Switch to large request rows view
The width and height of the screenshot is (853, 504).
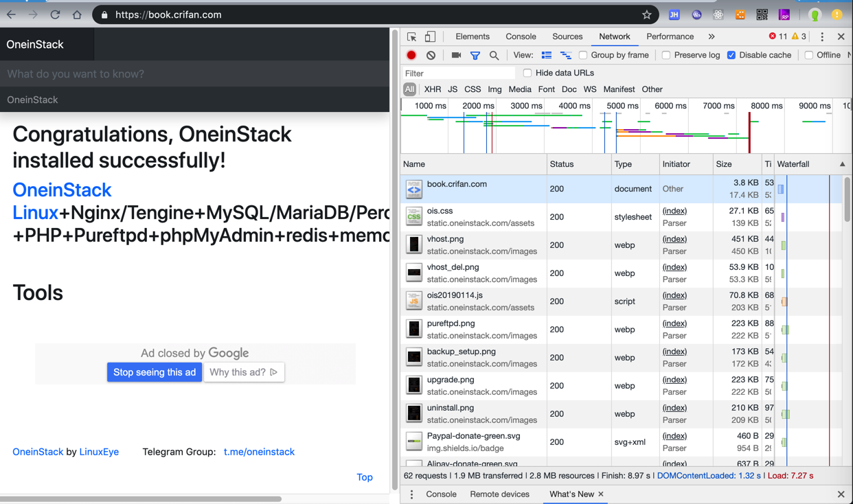coord(547,55)
